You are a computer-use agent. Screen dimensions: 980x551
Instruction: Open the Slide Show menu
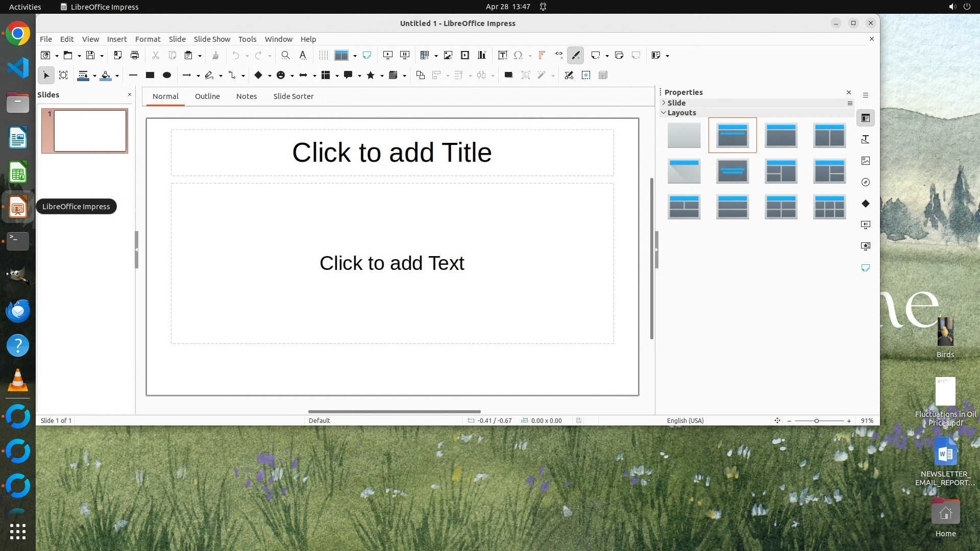tap(211, 39)
